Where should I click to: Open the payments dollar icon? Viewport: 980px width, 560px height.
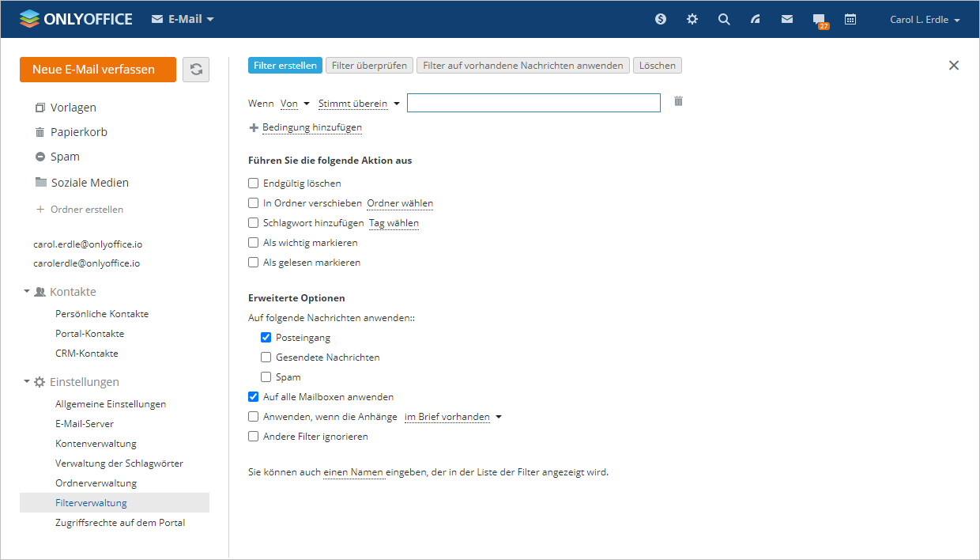click(661, 19)
